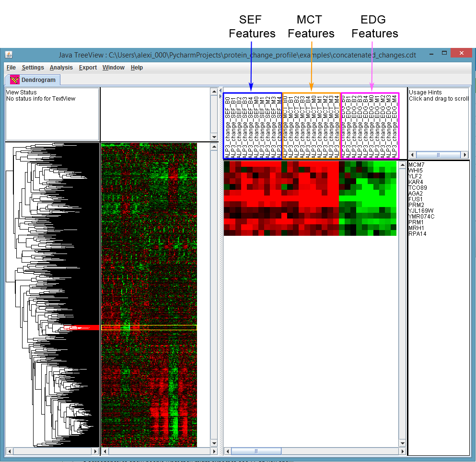Select the KAR4 gene label
Image resolution: width=476 pixels, height=462 pixels.
(x=416, y=182)
